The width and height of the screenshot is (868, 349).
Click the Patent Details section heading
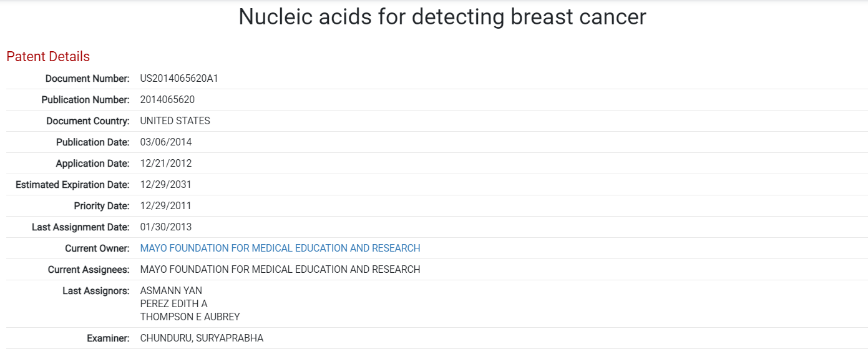pos(48,57)
